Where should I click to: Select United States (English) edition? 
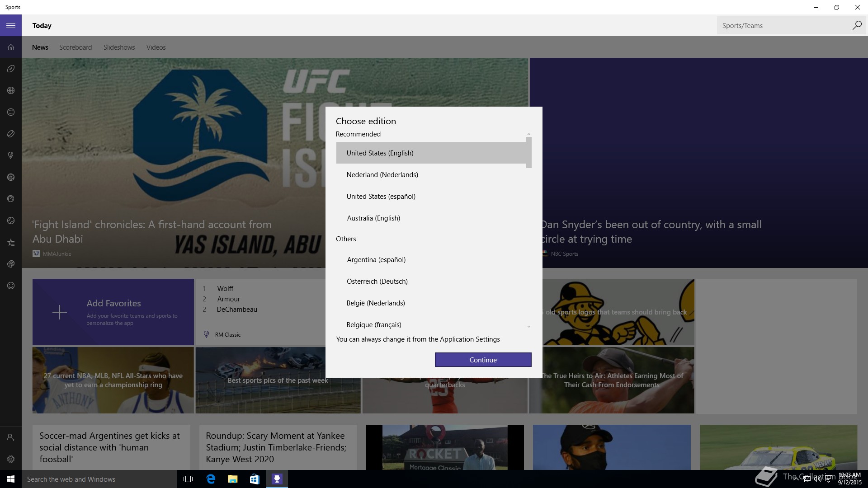pos(431,153)
